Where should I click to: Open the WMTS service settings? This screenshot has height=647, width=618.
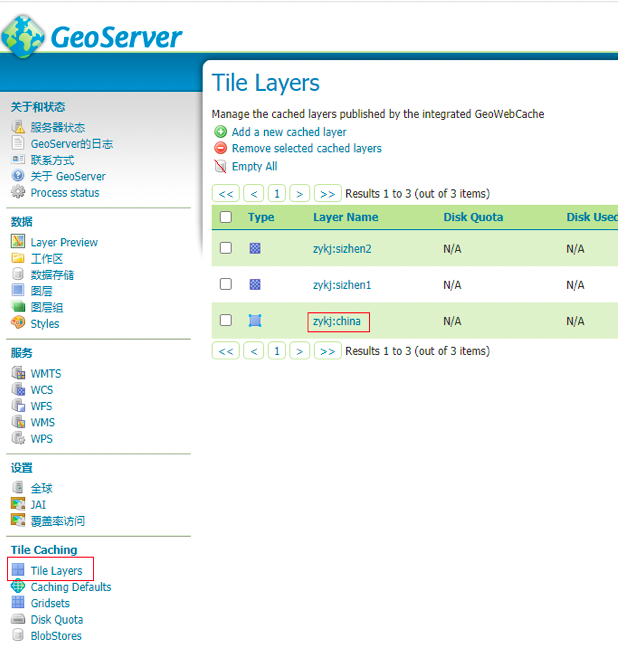tap(46, 374)
